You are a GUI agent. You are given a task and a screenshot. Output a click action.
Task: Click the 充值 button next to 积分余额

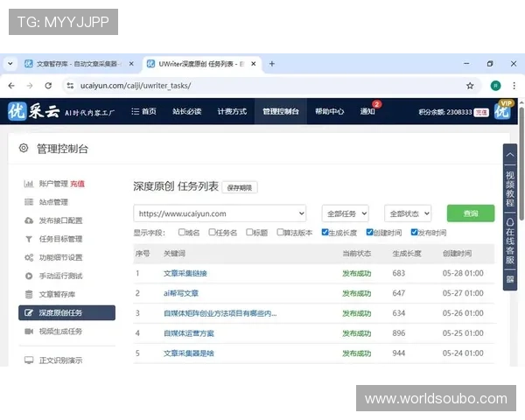[481, 112]
